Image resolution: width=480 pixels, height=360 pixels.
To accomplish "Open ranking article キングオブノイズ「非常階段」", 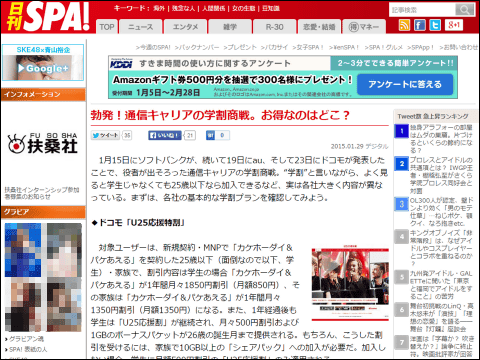I will coord(441,248).
